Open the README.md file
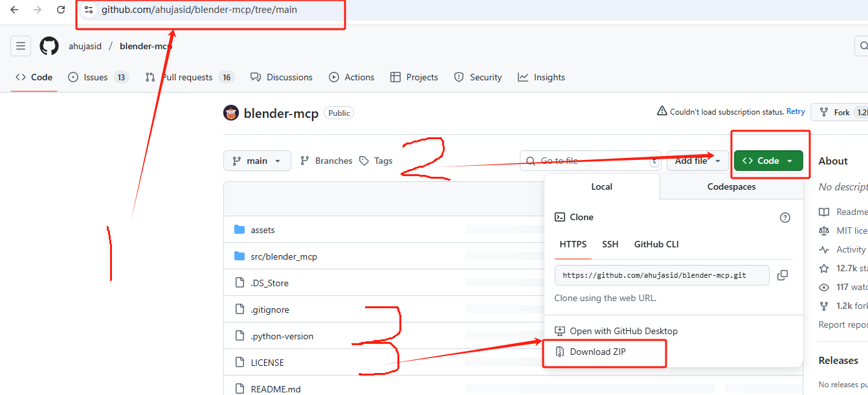Image resolution: width=868 pixels, height=395 pixels. [x=276, y=389]
